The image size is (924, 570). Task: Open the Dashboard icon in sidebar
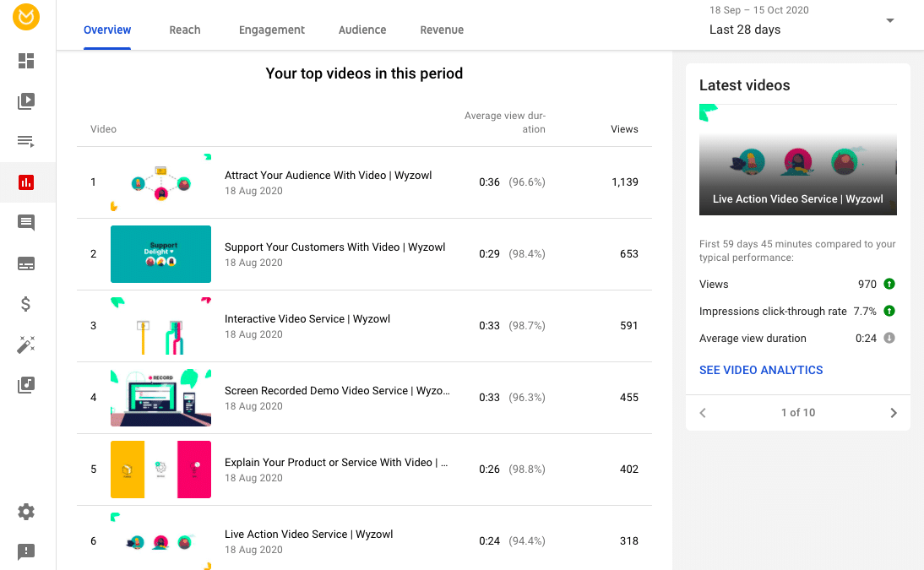[x=26, y=61]
